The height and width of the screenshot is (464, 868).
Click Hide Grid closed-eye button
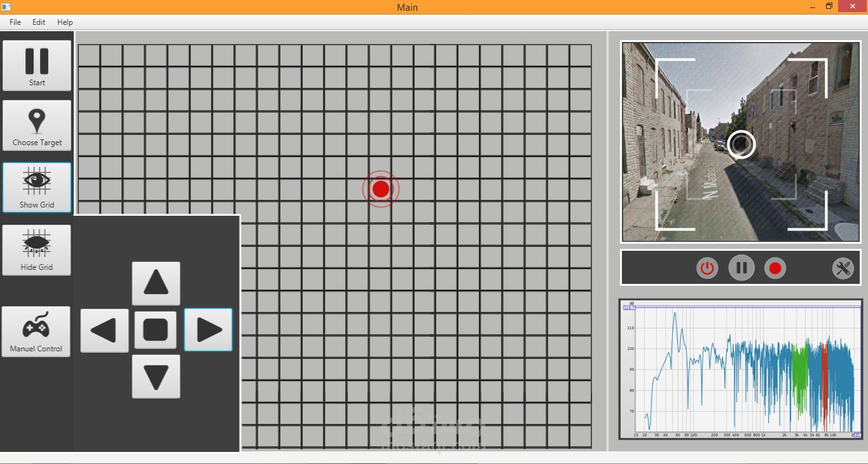tap(37, 250)
